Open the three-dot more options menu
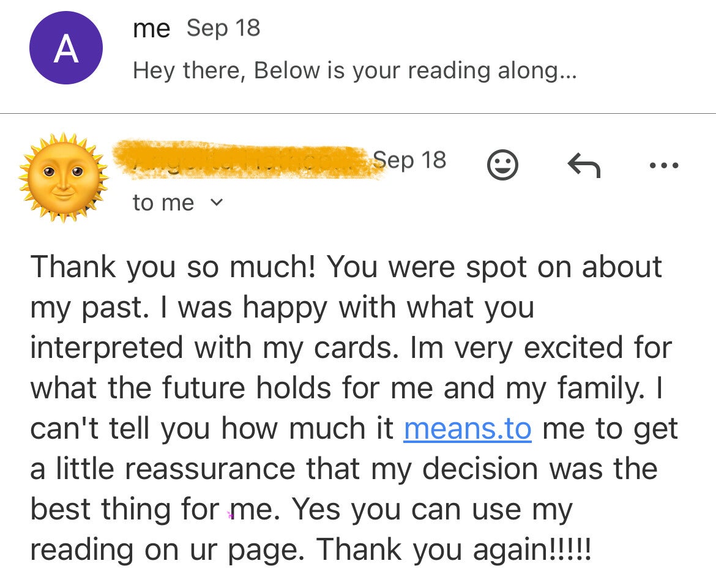The image size is (716, 588). point(664,165)
